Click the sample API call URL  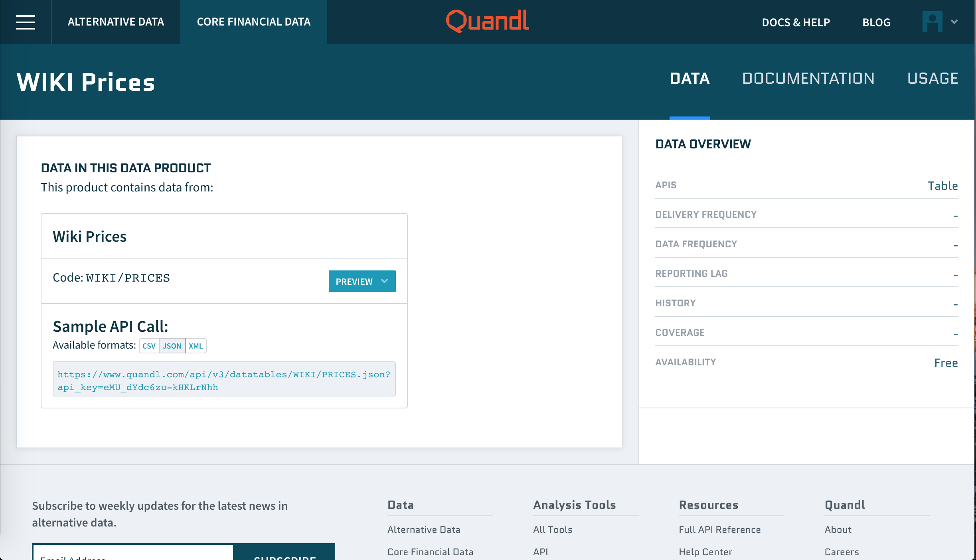click(223, 380)
